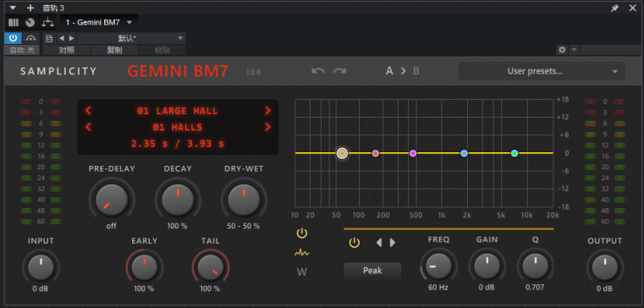Select the magenta EQ band node
The width and height of the screenshot is (644, 308).
tap(413, 153)
